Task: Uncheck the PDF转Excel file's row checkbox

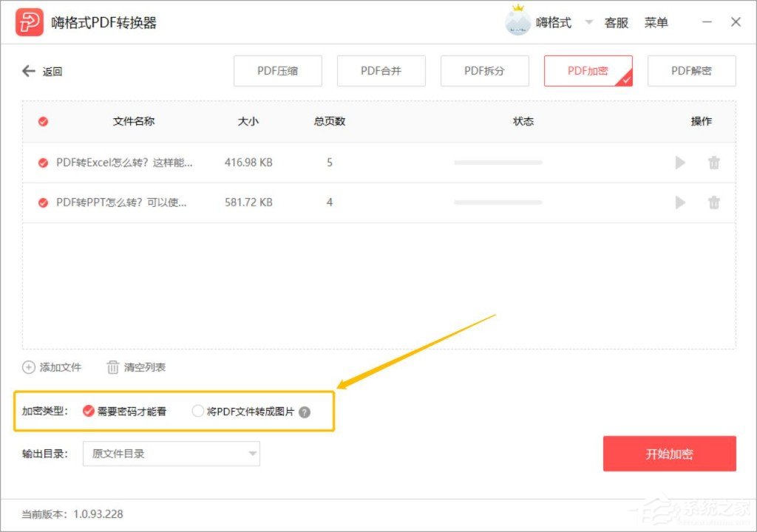Action: pyautogui.click(x=42, y=163)
